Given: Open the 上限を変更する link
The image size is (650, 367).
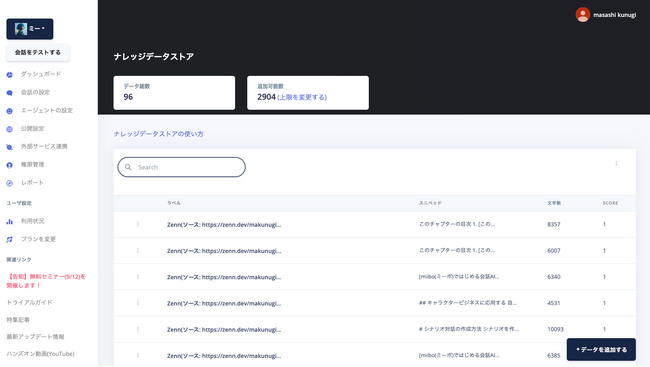Looking at the screenshot, I should pos(302,97).
